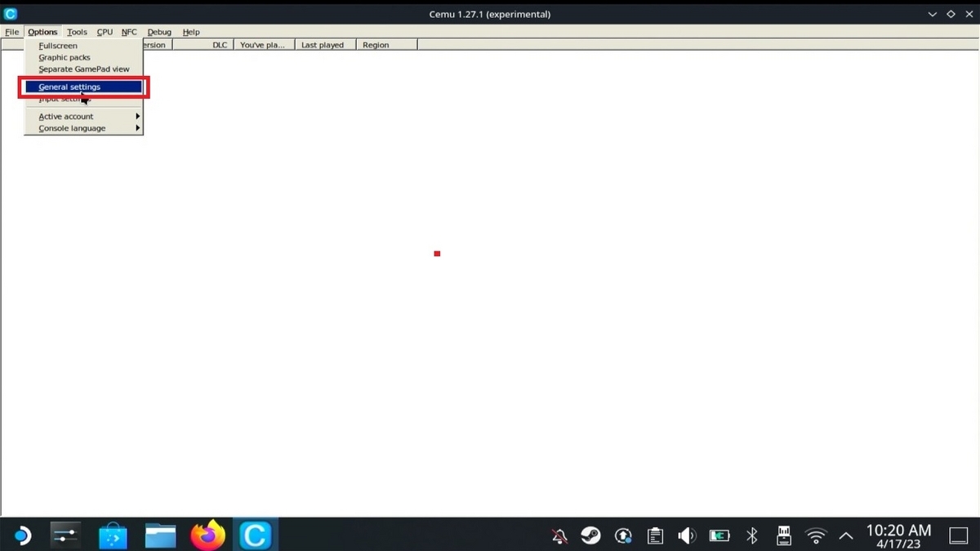Open the muted notifications bell tray icon

coord(559,536)
